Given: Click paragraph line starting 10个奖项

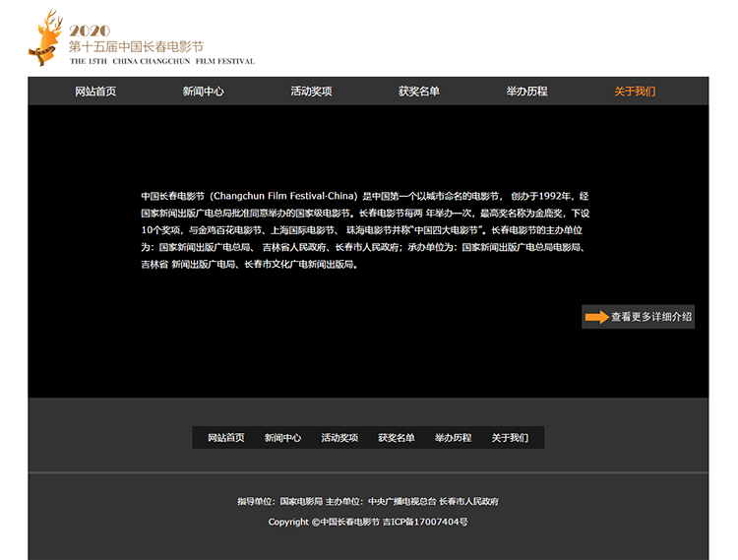Looking at the screenshot, I should coord(361,230).
